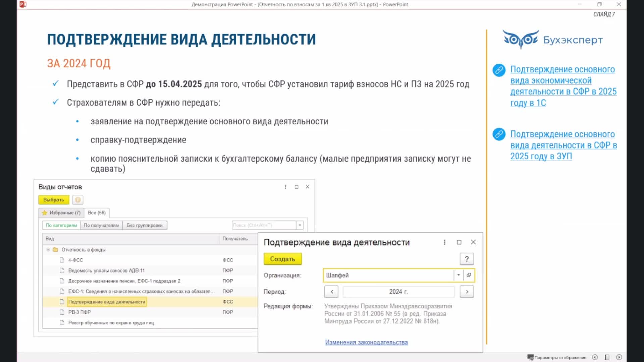Image resolution: width=644 pixels, height=362 pixels.
Task: Click the link icon beside the first Бухэксперт article
Action: click(499, 70)
